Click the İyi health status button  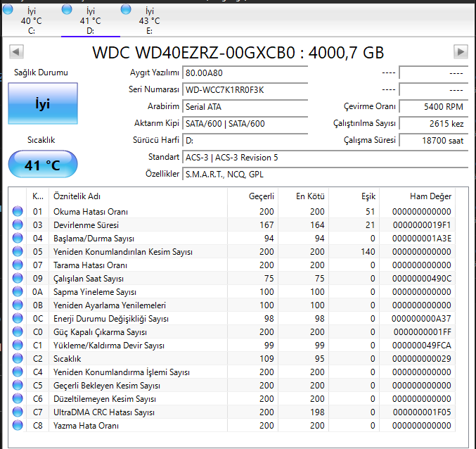pos(43,103)
